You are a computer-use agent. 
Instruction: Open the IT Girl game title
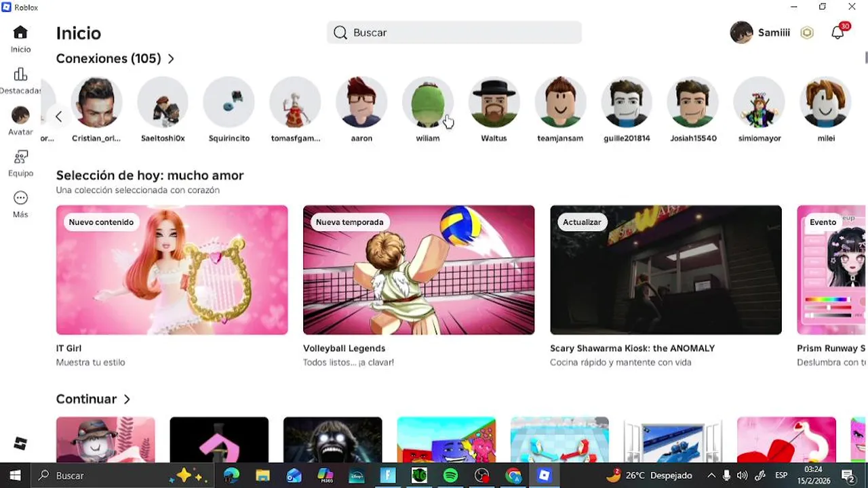[68, 348]
